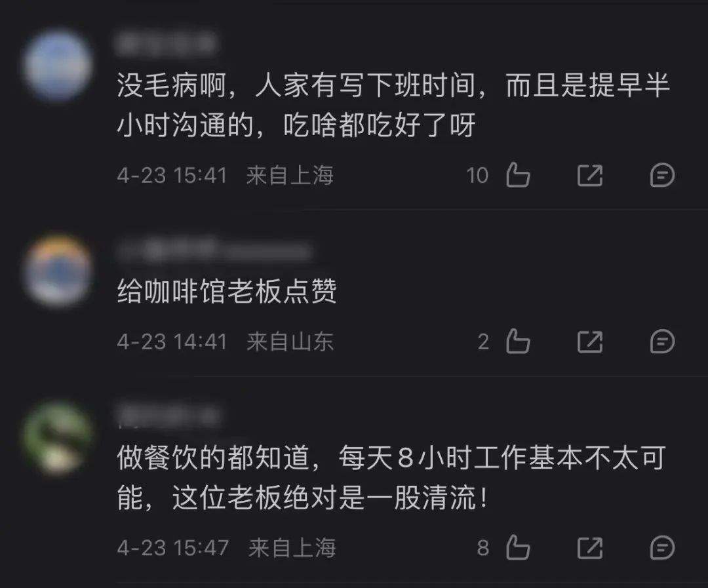The height and width of the screenshot is (588, 708).
Task: Open blurred username above 做餐饮的都知道 comment
Action: [x=170, y=416]
